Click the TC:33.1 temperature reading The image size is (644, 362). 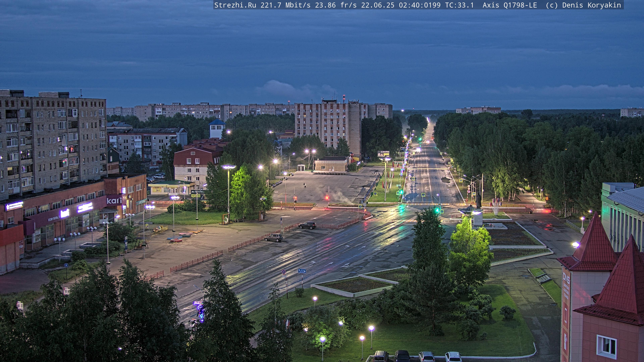(x=460, y=5)
